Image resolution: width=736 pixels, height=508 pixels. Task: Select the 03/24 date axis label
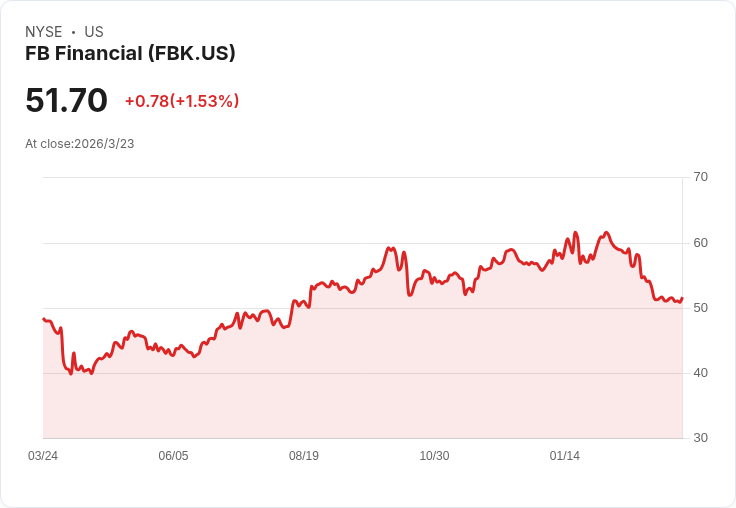pos(43,456)
